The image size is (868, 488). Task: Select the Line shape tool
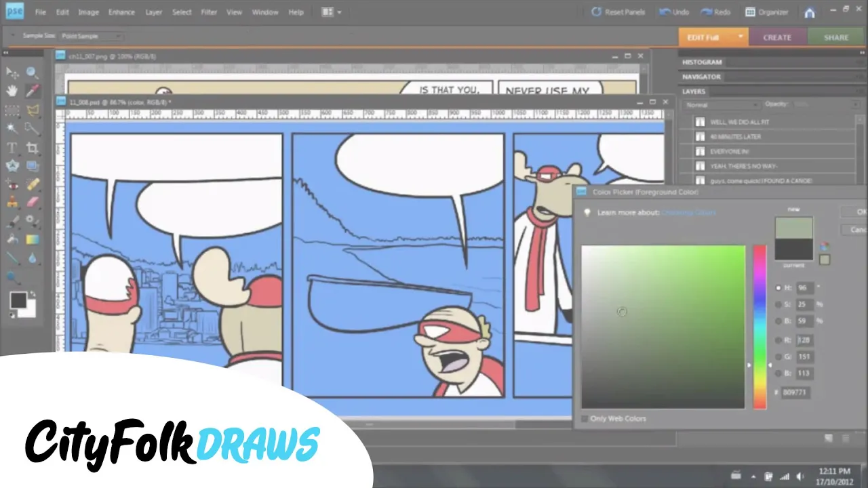point(12,258)
